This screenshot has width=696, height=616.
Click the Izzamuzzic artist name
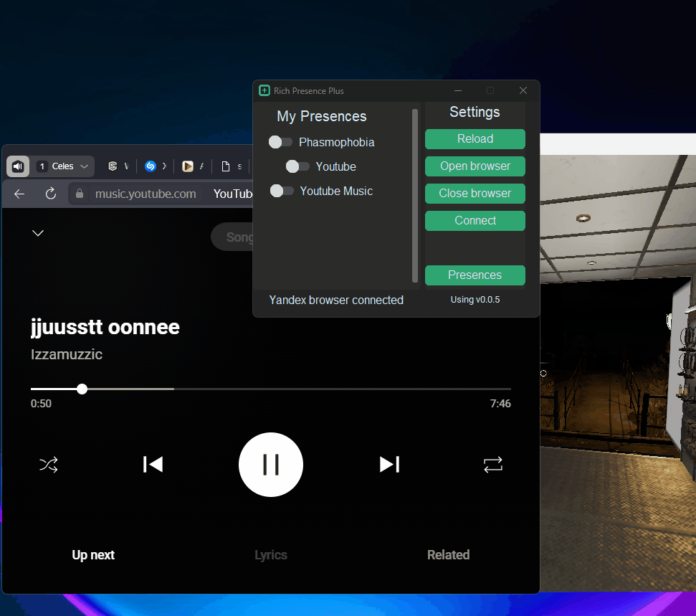click(x=67, y=354)
